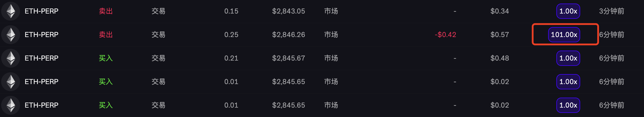Click the ETH icon in the 0.15 sell row
644x117 pixels.
click(x=11, y=11)
